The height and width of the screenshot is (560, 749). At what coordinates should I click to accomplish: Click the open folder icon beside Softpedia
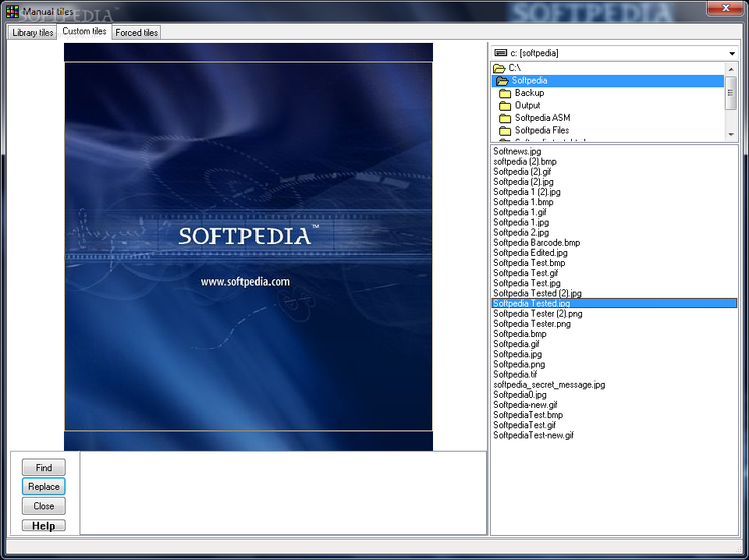click(x=502, y=80)
